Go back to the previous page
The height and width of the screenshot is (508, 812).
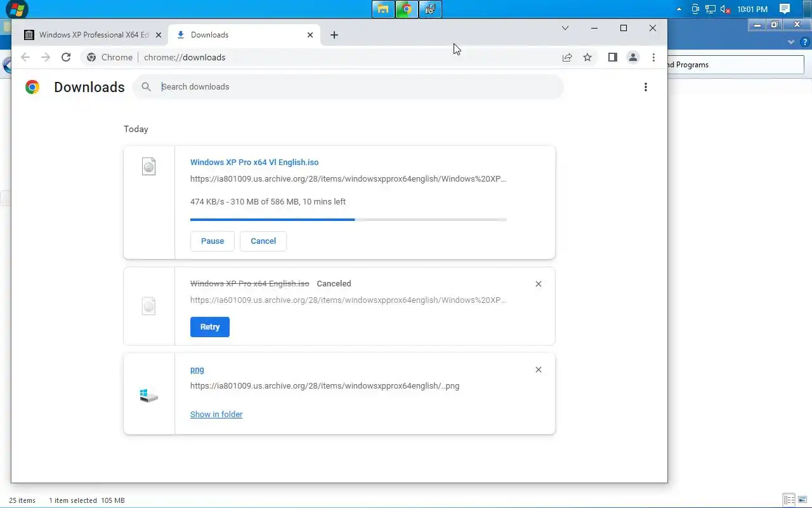pyautogui.click(x=25, y=57)
